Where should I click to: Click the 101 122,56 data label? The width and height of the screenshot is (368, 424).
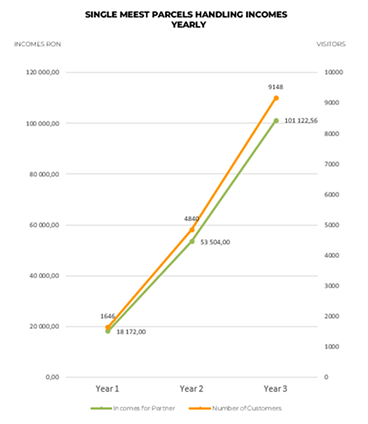pos(301,121)
